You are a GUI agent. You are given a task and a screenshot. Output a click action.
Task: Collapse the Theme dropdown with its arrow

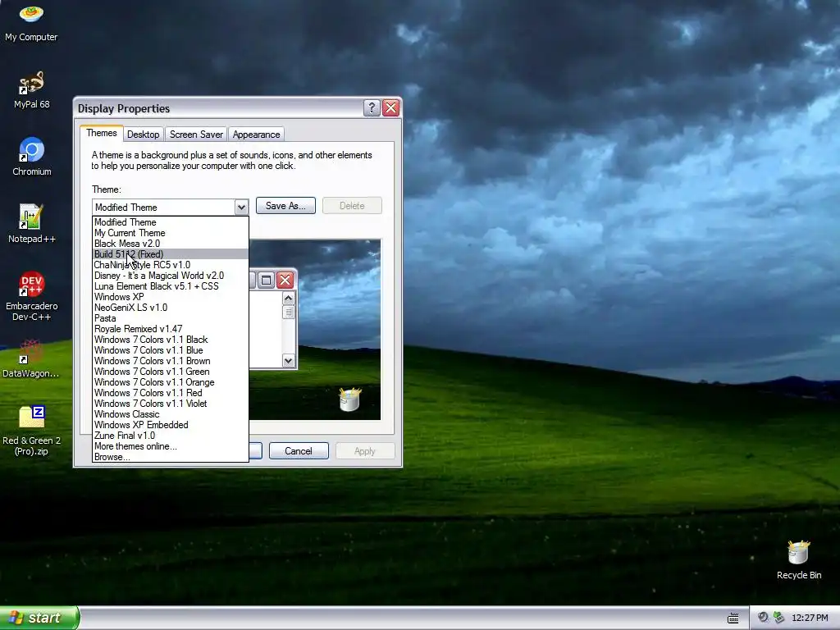point(241,207)
